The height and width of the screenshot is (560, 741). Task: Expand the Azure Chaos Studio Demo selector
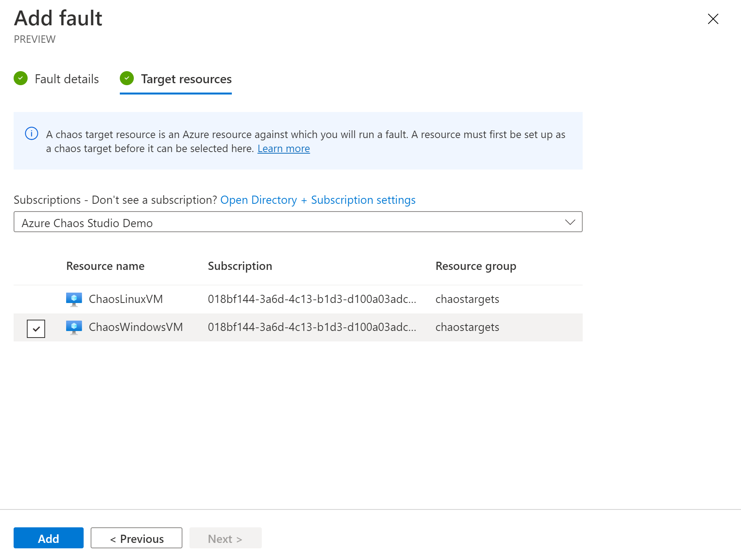(x=298, y=222)
